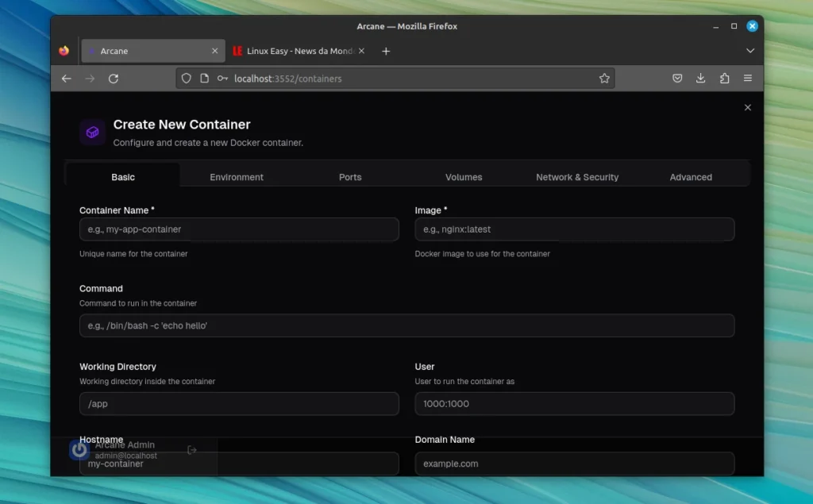Bookmark this page with the star icon
This screenshot has width=813, height=504.
(x=604, y=79)
